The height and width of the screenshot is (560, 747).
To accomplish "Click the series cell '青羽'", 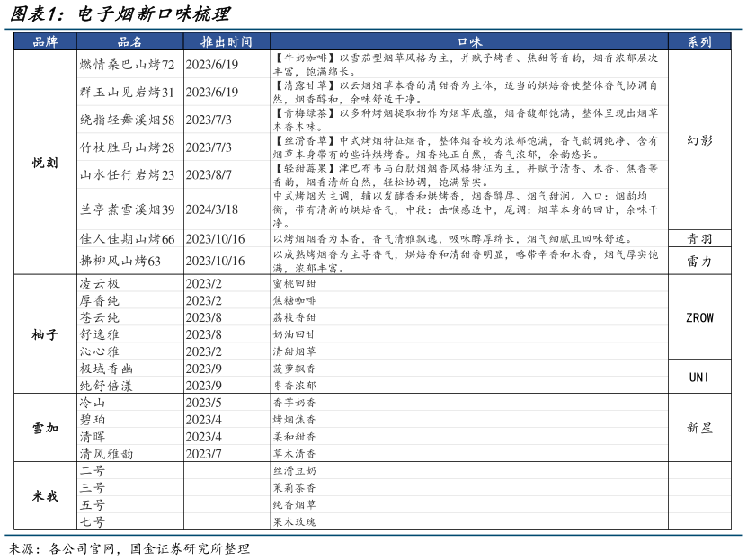I will pyautogui.click(x=699, y=238).
